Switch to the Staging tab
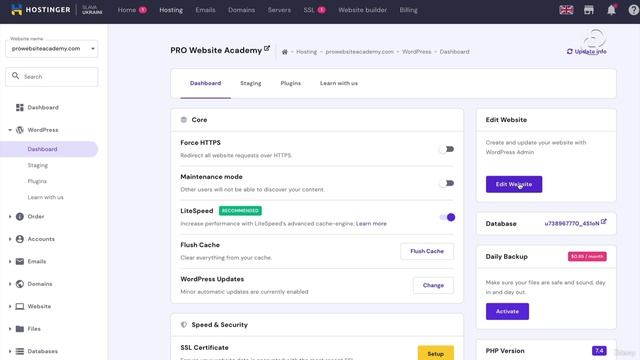 [x=251, y=83]
